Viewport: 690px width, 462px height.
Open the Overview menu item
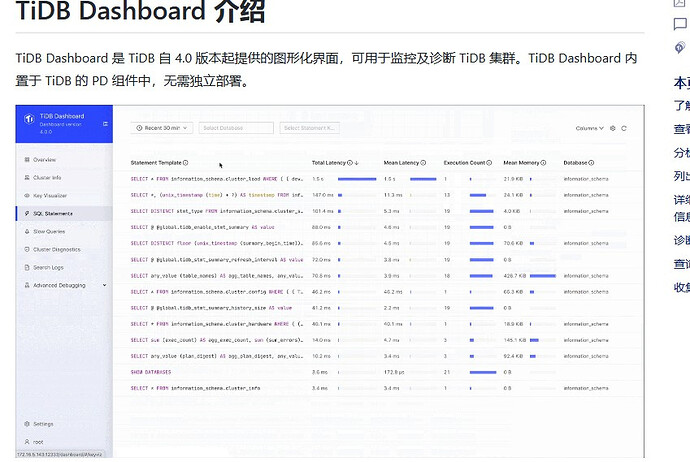64,159
